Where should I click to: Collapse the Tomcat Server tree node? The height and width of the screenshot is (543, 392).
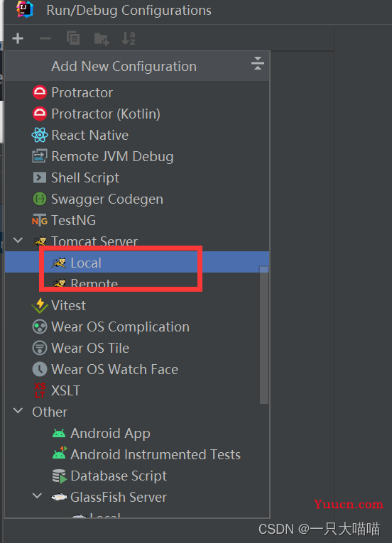coord(18,240)
